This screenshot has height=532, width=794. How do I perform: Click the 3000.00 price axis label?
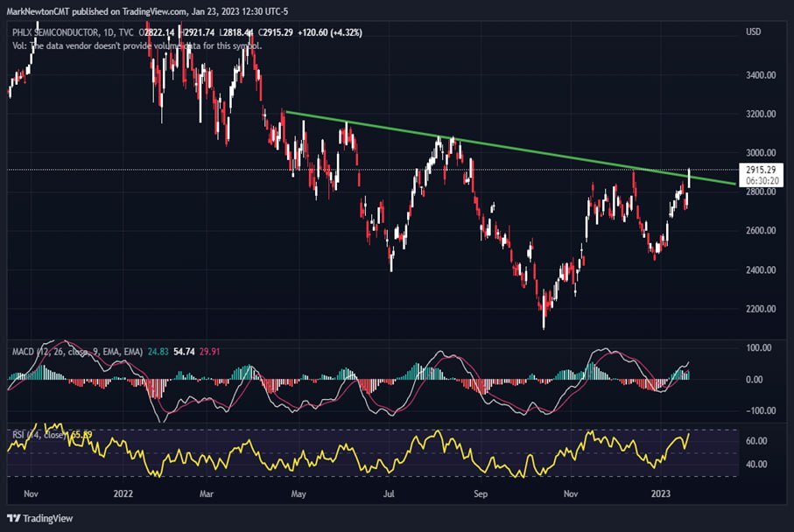761,152
